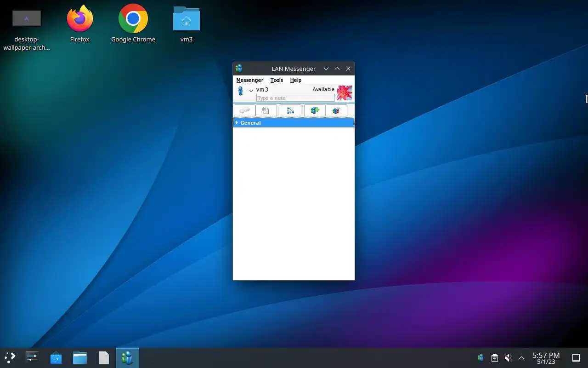
Task: Expand the hidden system tray icons arrow
Action: [521, 357]
